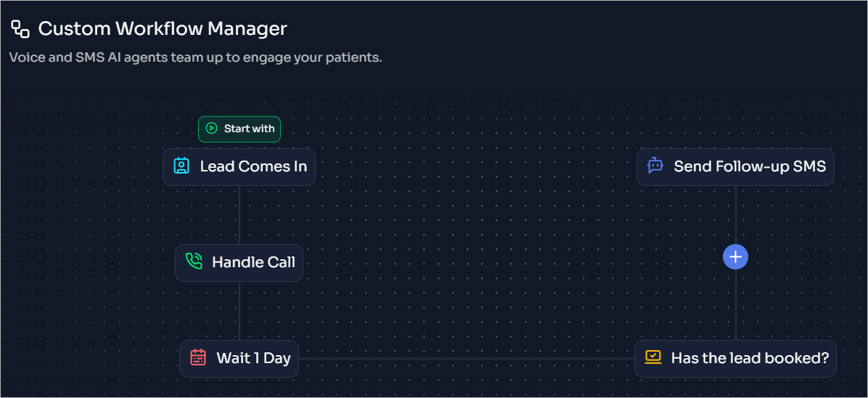
Task: Click the Voice and SMS AI agents subtitle
Action: point(195,57)
